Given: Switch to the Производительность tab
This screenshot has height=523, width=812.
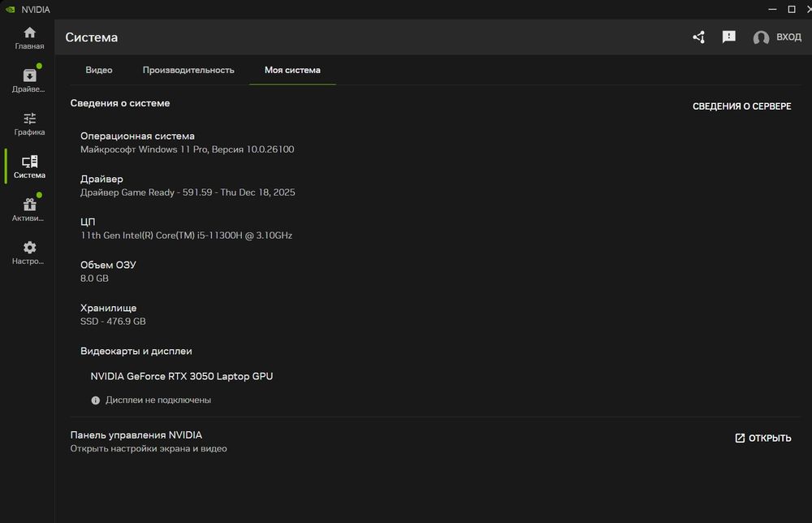Looking at the screenshot, I should tap(188, 70).
